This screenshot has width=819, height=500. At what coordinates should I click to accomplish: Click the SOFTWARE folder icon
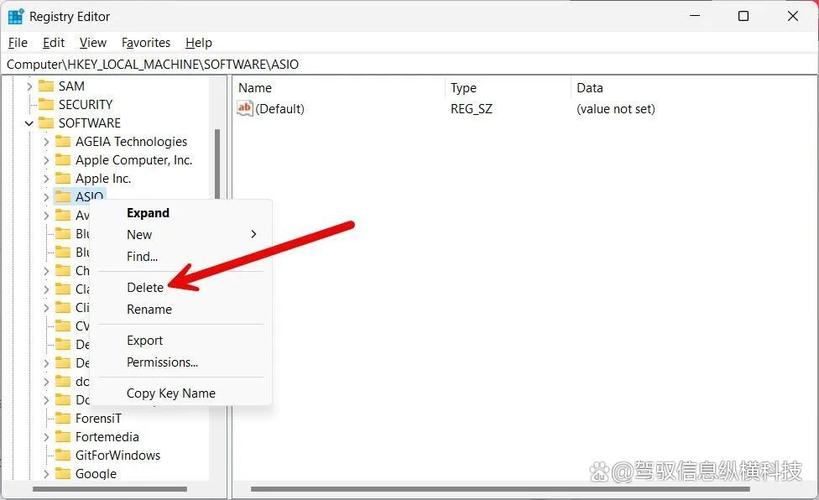tap(46, 123)
